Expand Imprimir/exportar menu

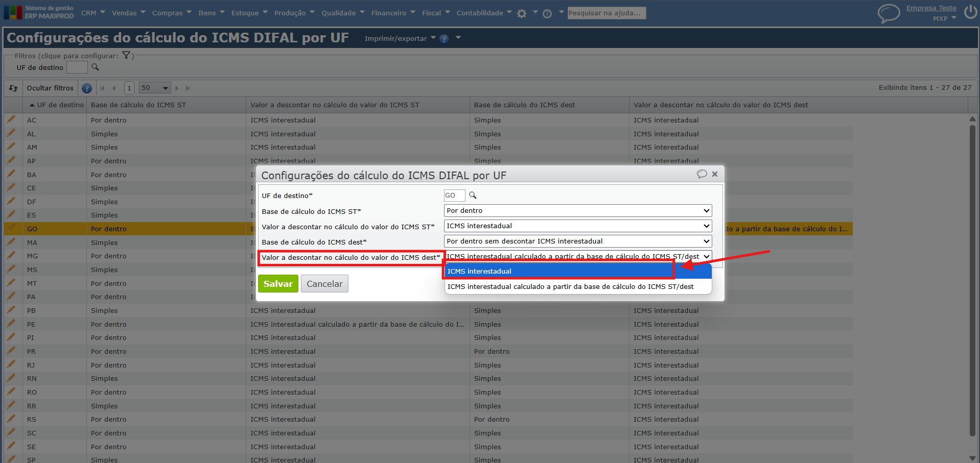[400, 38]
